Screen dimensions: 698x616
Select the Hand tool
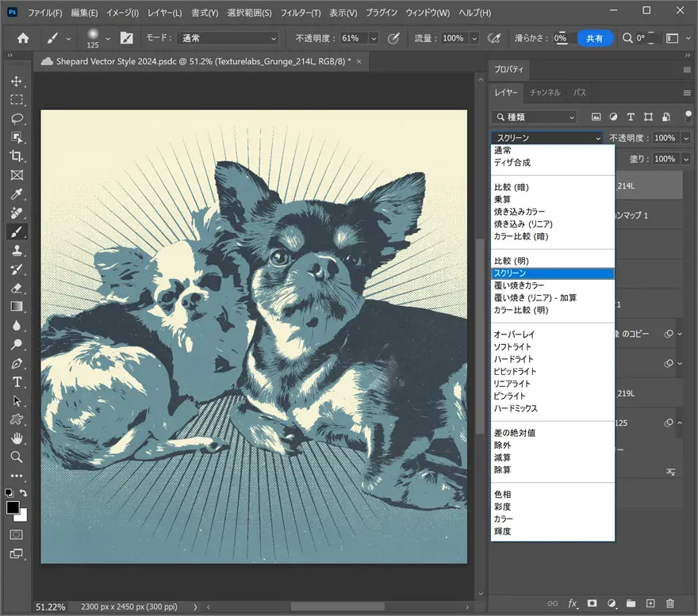click(x=17, y=438)
